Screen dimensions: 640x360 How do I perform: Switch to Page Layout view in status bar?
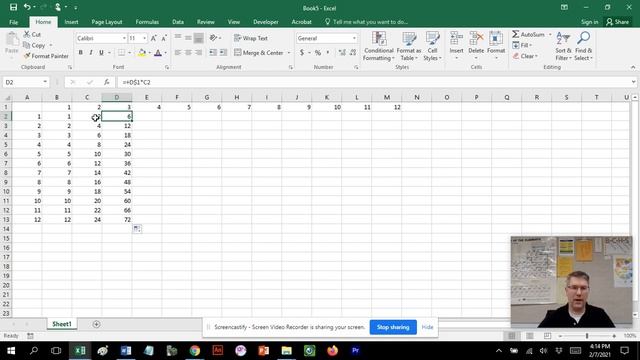[530, 336]
